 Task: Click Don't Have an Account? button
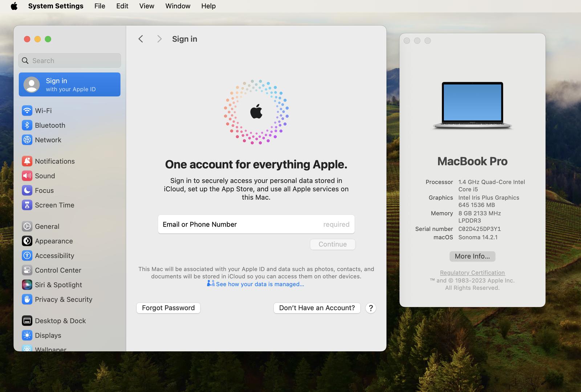317,308
